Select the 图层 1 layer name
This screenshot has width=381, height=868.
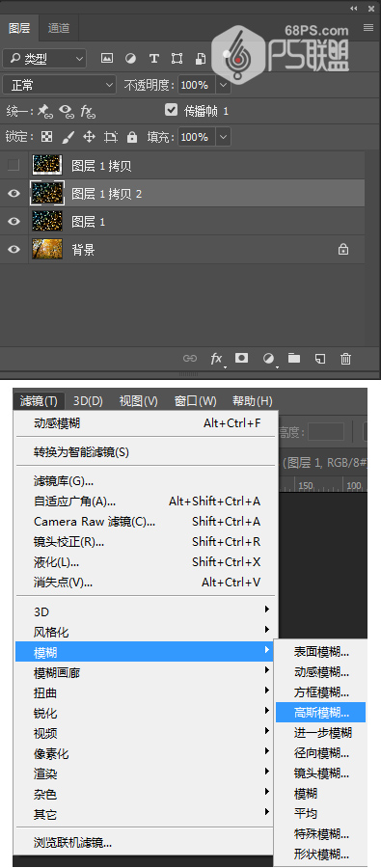pyautogui.click(x=88, y=222)
